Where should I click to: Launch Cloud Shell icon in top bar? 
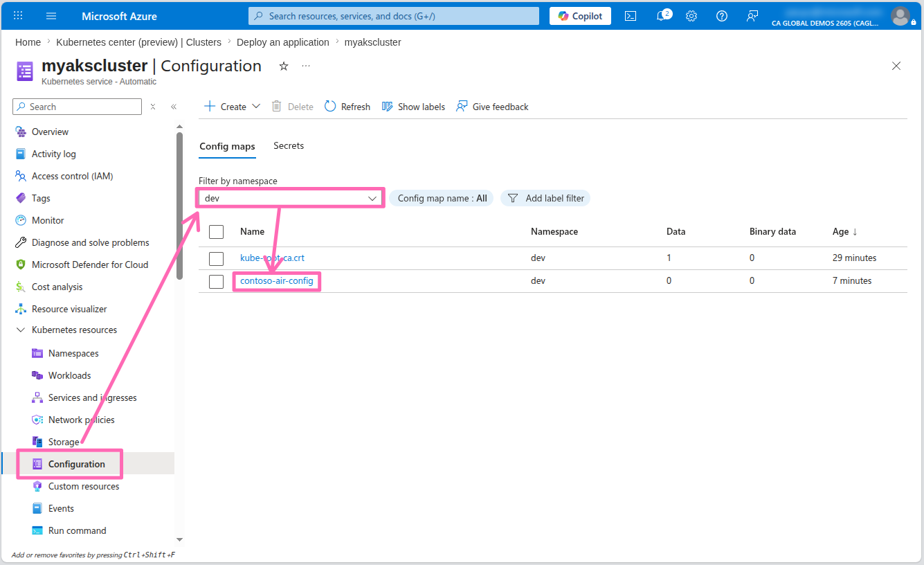[631, 16]
